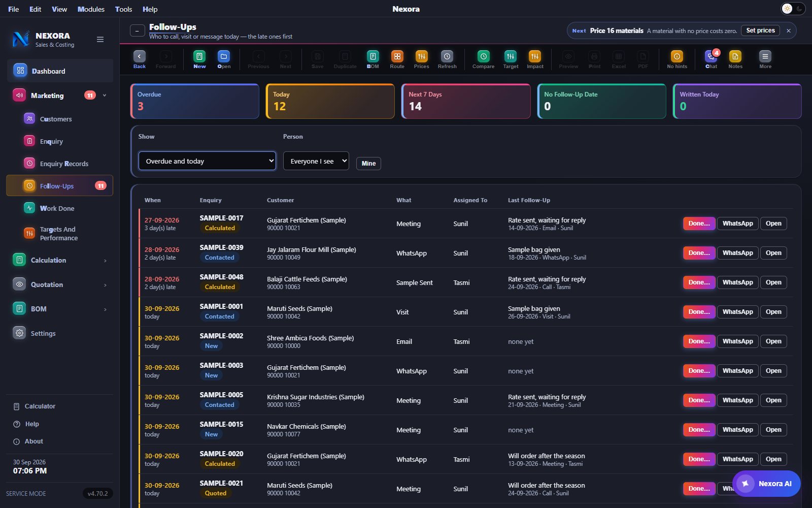The height and width of the screenshot is (508, 812).
Task: Click the More toolbar icon
Action: point(765,59)
